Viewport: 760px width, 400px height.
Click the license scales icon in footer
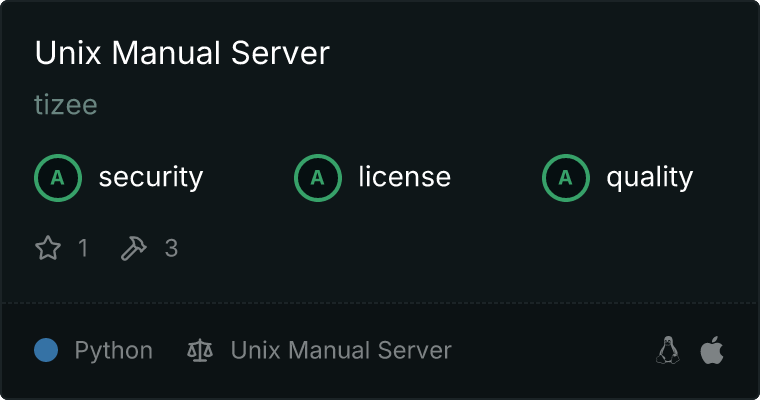200,351
